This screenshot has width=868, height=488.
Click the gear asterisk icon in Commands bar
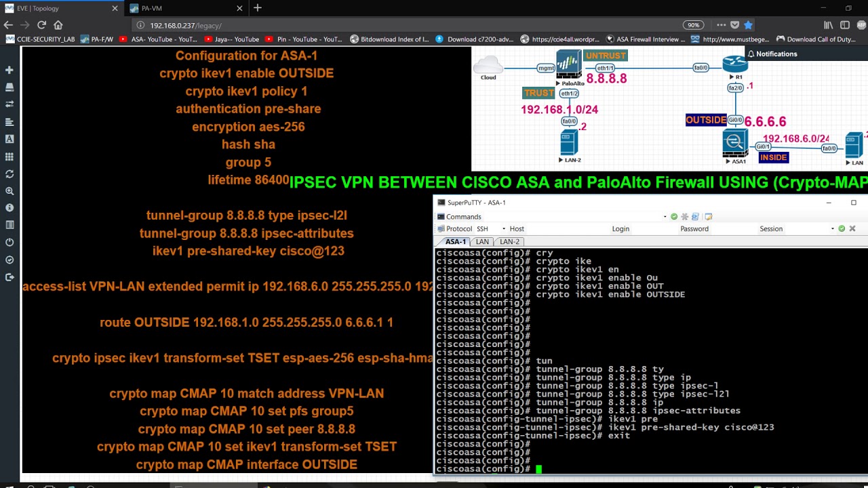[x=685, y=217]
